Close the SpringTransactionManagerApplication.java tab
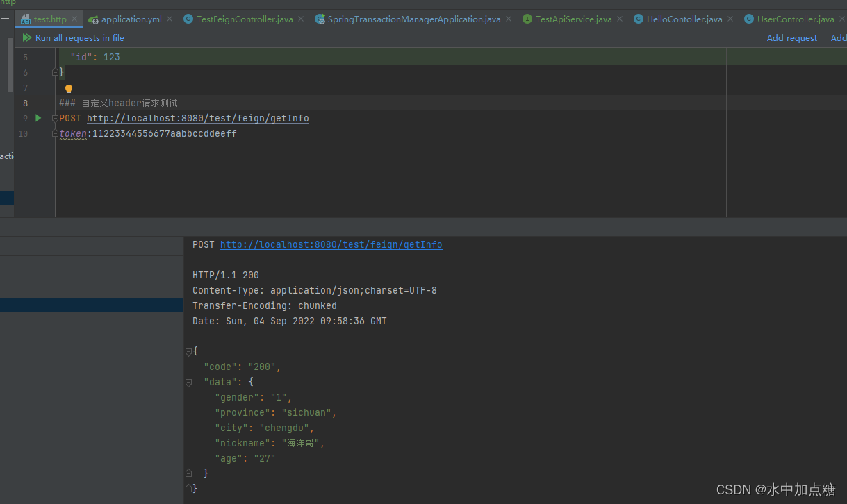 click(x=509, y=19)
